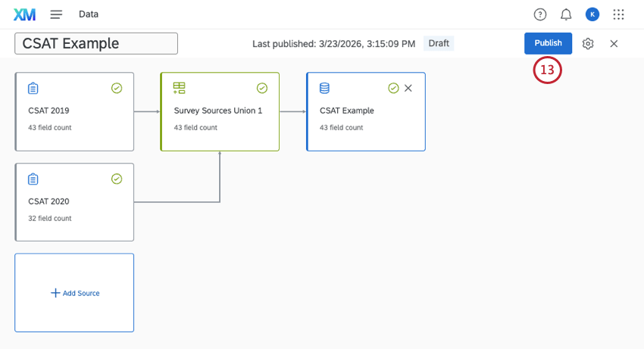Click Add Source card
Viewport: 644px width, 349px height.
coord(74,292)
